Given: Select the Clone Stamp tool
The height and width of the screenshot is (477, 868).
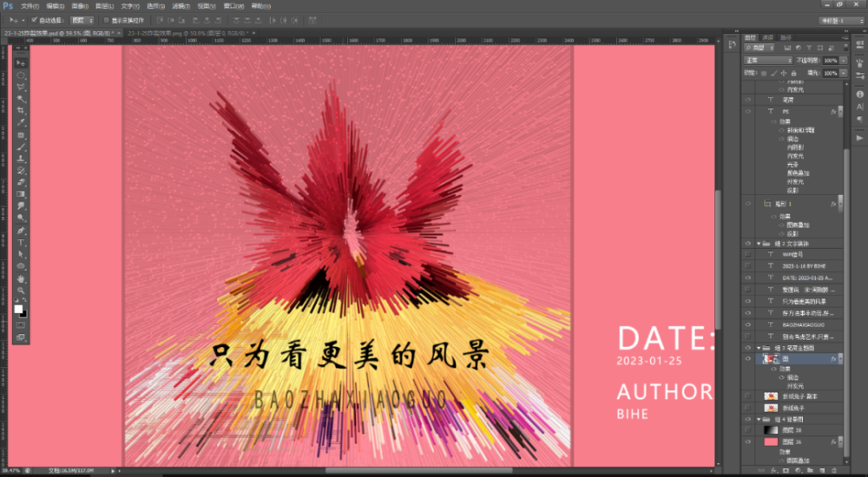Looking at the screenshot, I should point(21,159).
